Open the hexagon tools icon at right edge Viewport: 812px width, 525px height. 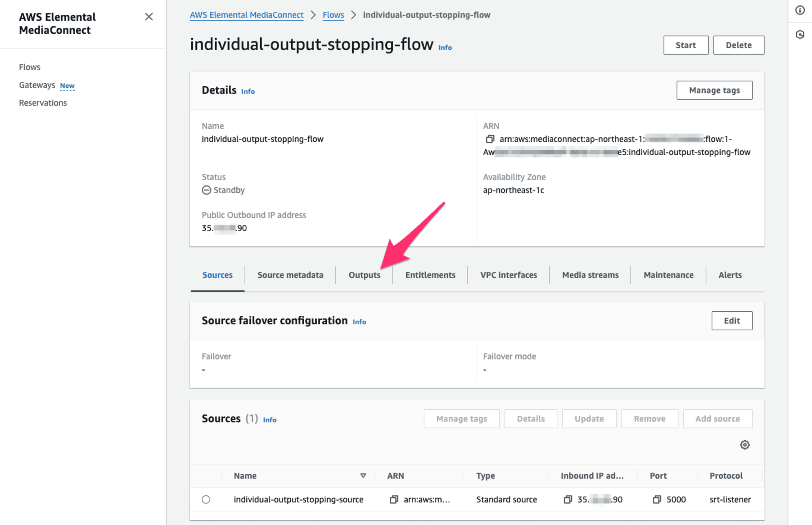800,35
